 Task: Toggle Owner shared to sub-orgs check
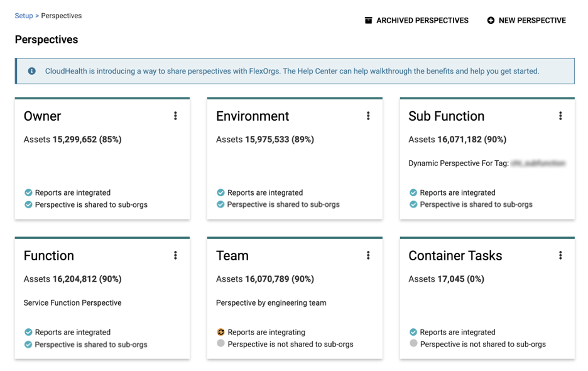[28, 204]
